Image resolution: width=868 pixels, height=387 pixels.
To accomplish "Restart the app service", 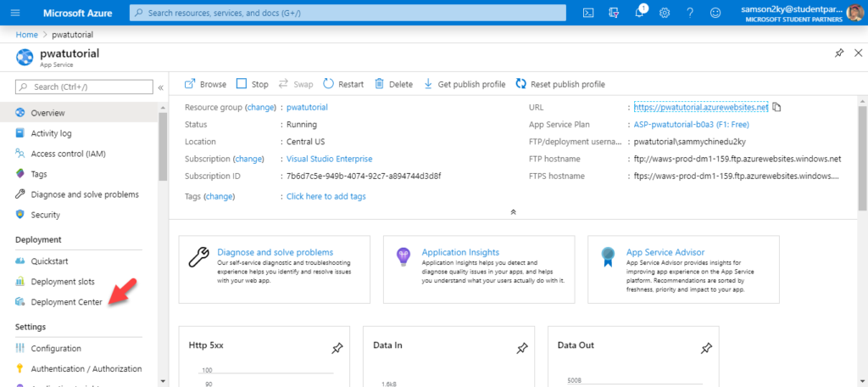I will click(344, 84).
